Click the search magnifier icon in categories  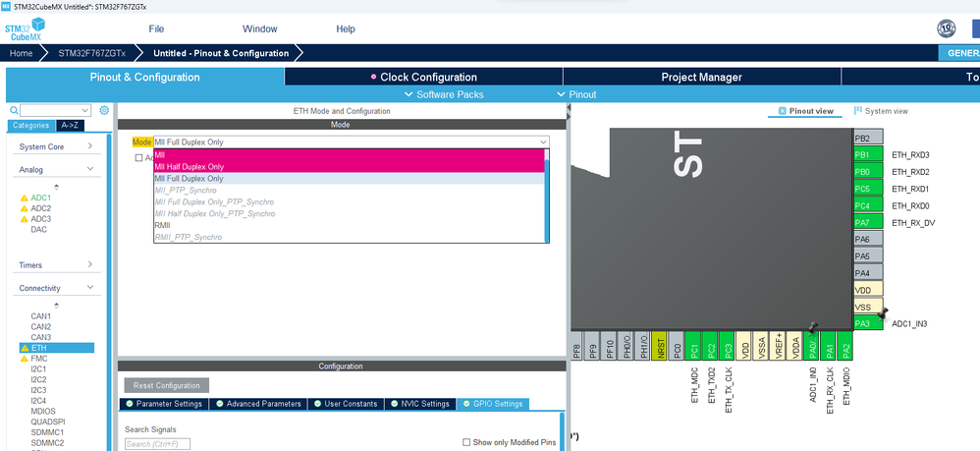[x=14, y=111]
